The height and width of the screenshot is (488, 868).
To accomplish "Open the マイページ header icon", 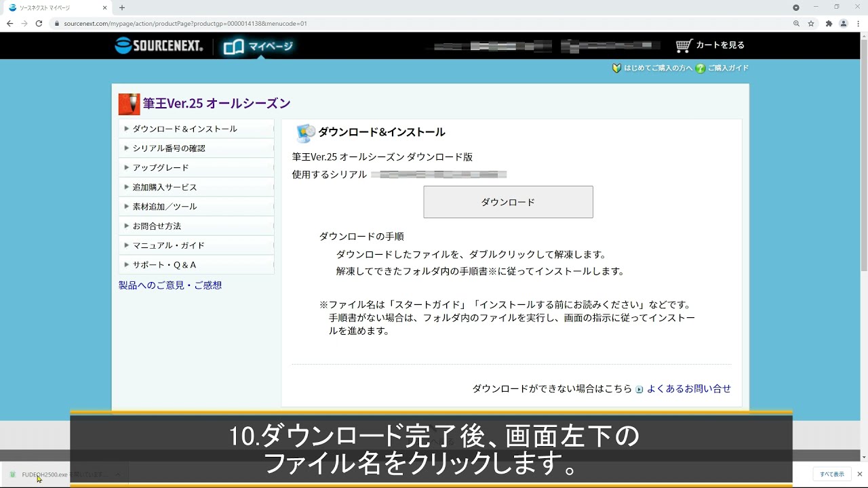I will click(x=258, y=46).
